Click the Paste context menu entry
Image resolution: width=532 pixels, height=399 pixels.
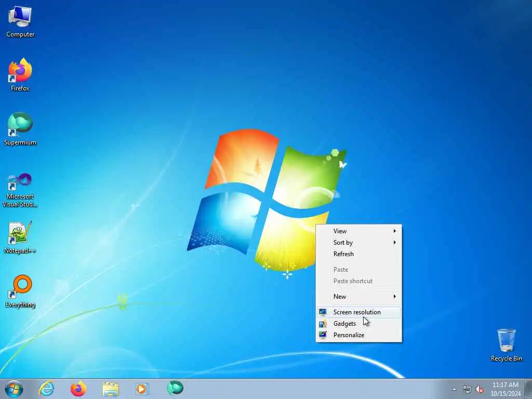pos(358,270)
